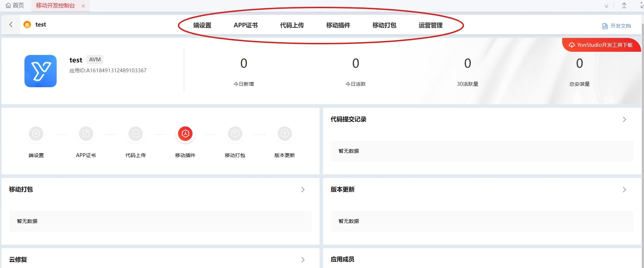Click 暂无数据 under 代码提交记录
The image size is (644, 268).
[x=349, y=151]
